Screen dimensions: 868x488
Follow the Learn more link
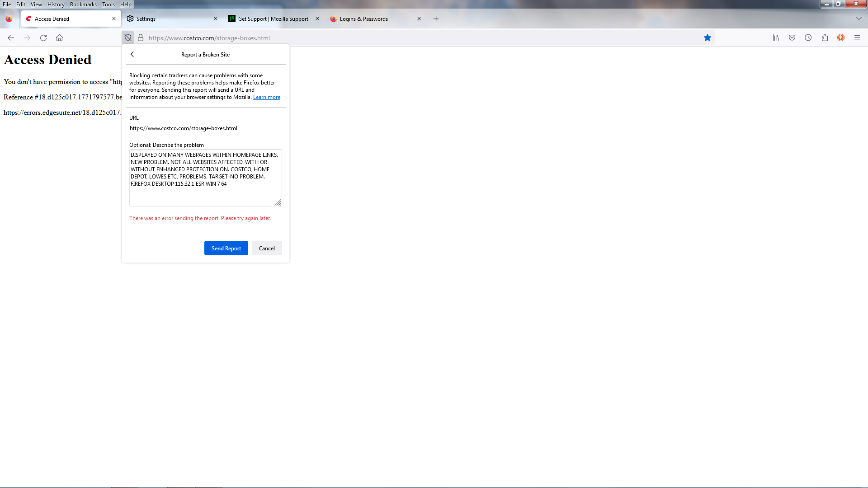tap(266, 97)
